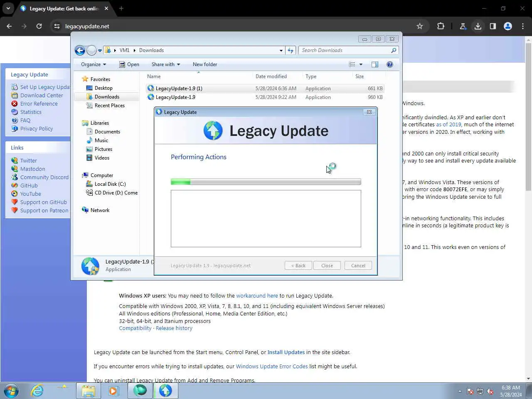Click the Open toolbar button in Explorer

coord(129,64)
